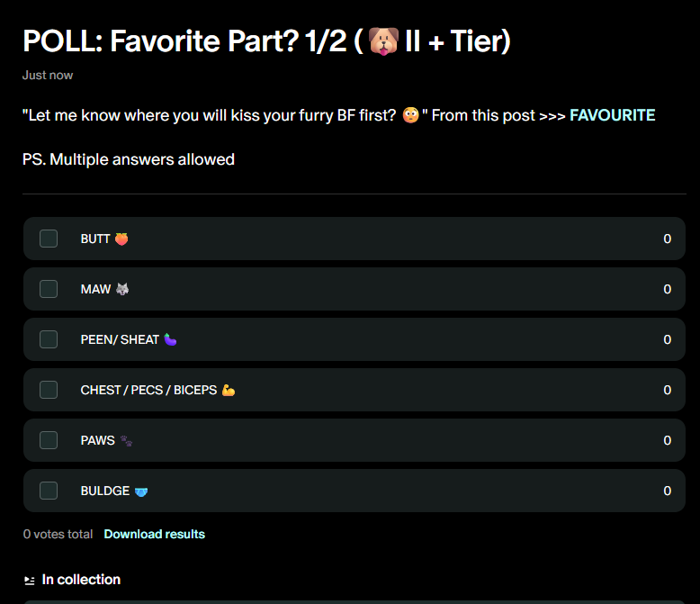The height and width of the screenshot is (604, 700).
Task: Click the paw prints emoji icon
Action: click(126, 440)
